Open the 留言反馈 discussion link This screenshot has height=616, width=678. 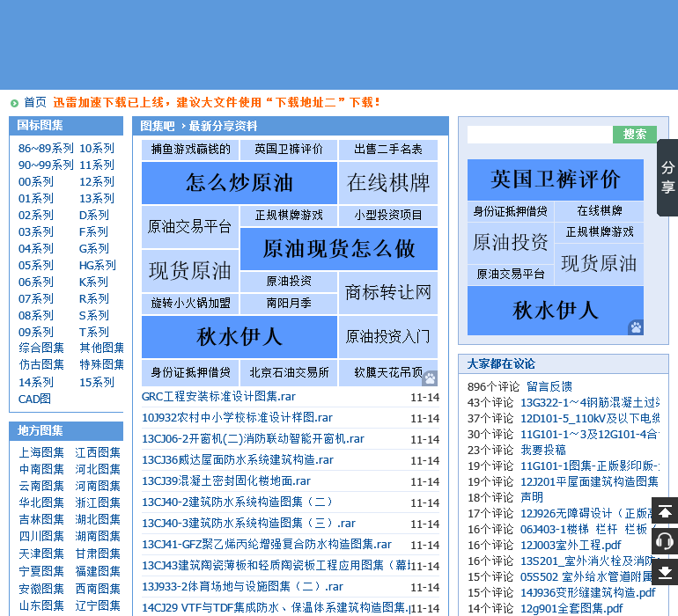tap(549, 386)
